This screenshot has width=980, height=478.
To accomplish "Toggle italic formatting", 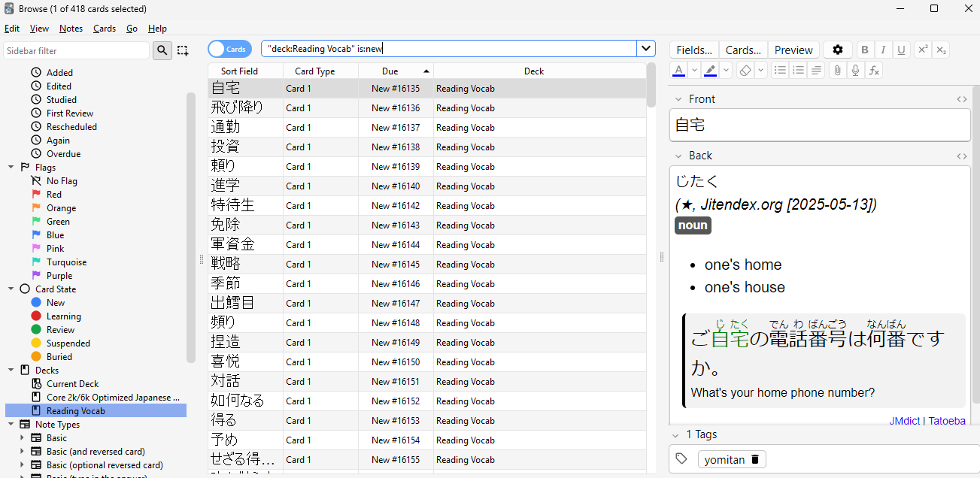I will pos(883,50).
